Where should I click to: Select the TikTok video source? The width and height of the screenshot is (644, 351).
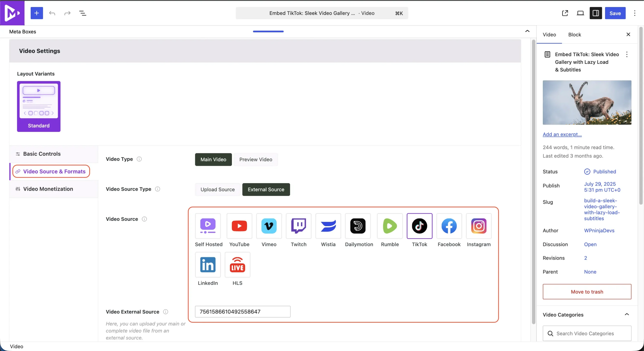tap(420, 226)
